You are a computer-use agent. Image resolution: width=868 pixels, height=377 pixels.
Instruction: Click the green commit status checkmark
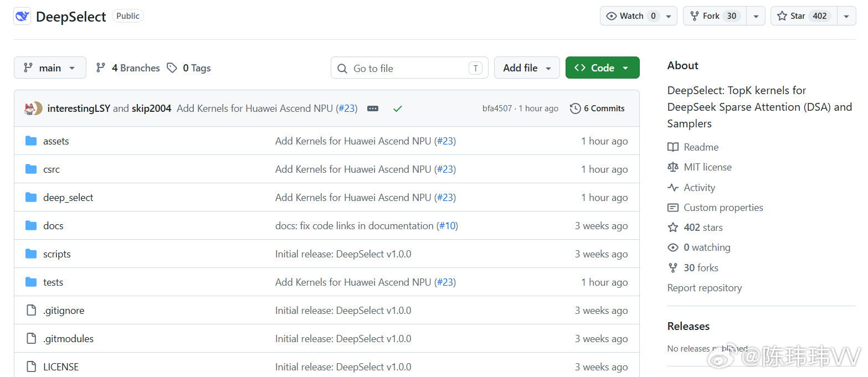tap(397, 109)
